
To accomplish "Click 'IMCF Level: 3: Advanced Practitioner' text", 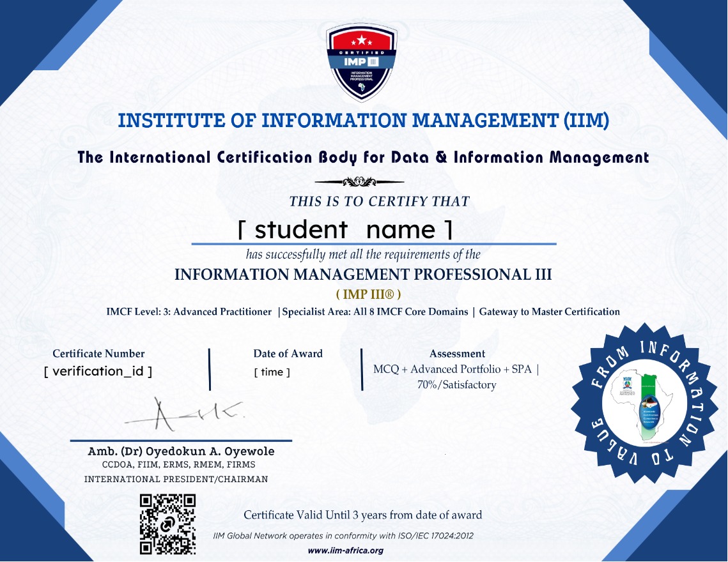I will point(189,312).
